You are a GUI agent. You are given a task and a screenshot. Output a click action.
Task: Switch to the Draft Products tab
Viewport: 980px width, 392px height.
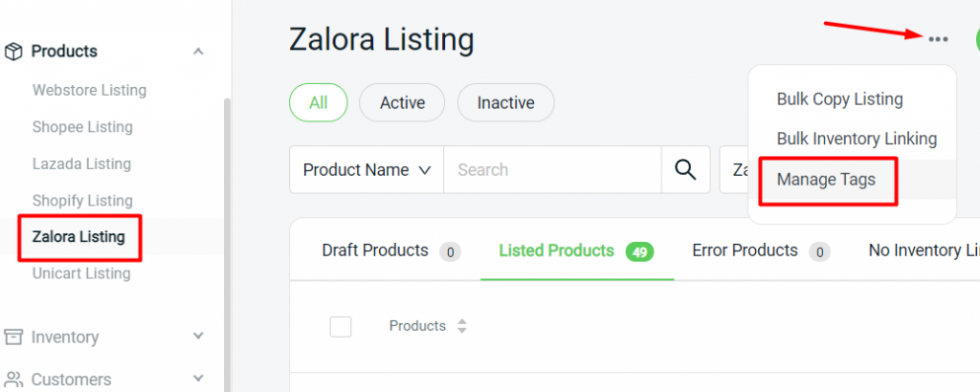point(375,250)
